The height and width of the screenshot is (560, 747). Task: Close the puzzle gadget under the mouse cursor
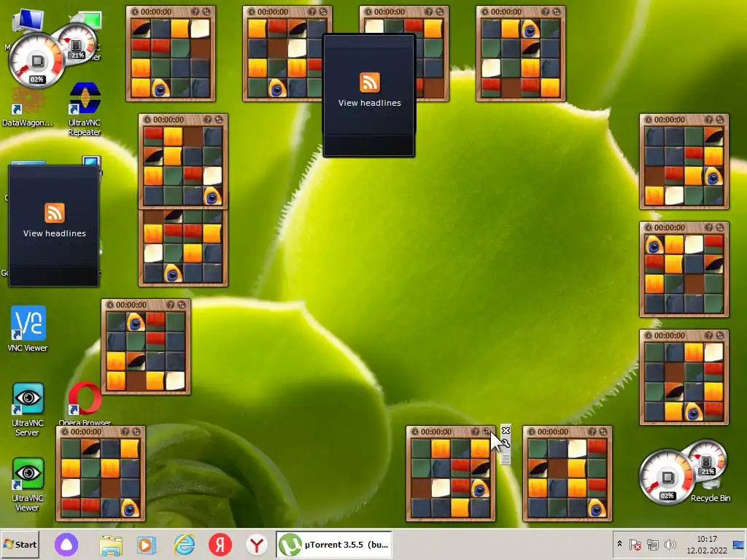coord(506,430)
